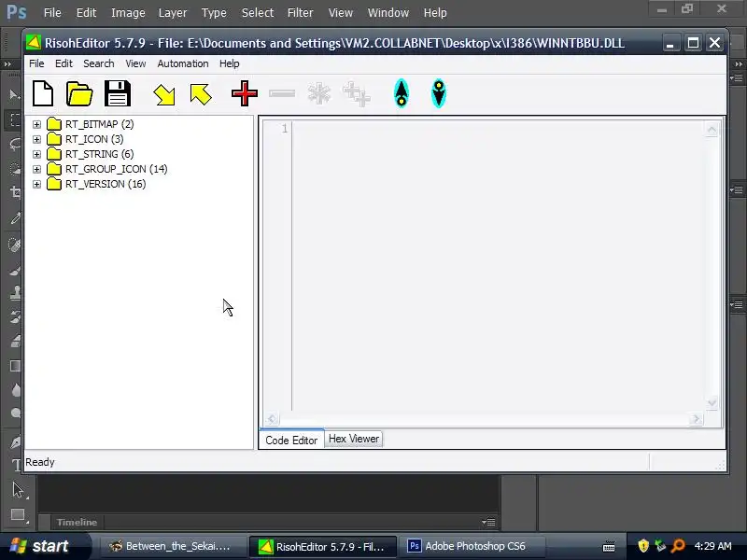Open RisohEditor View menu
This screenshot has height=560, width=747.
135,63
